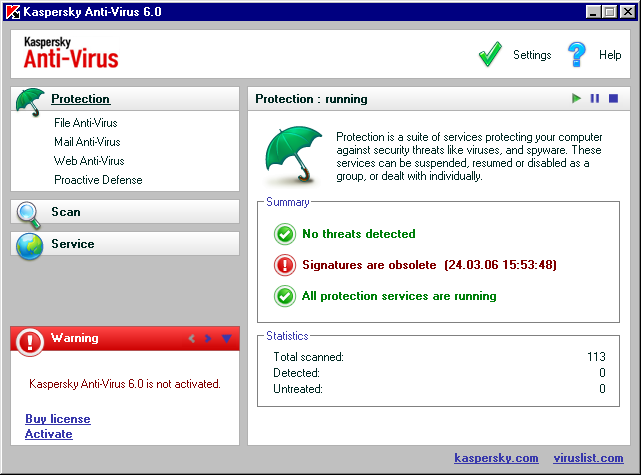The height and width of the screenshot is (475, 641).
Task: Open File Anti-Virus
Action: (x=86, y=123)
